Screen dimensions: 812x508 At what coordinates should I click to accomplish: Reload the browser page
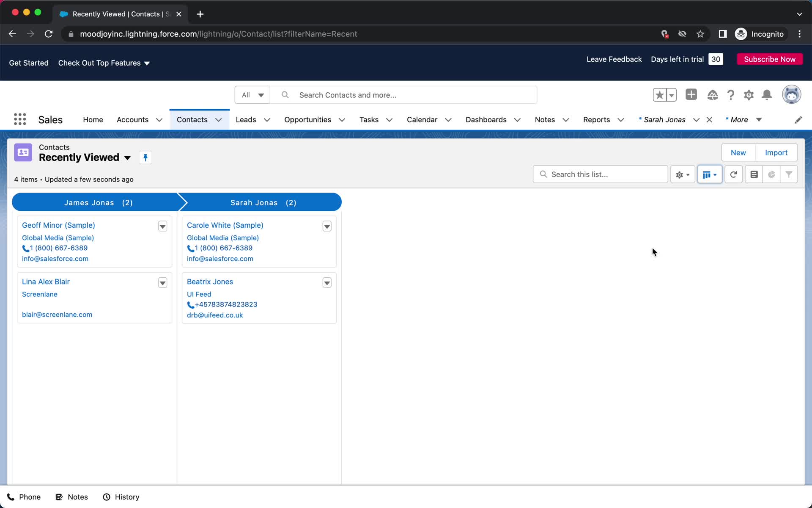[x=49, y=34]
